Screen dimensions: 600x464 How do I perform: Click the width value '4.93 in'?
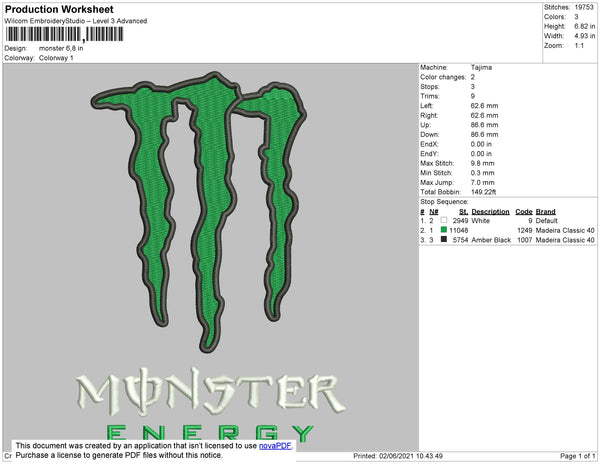tap(585, 36)
